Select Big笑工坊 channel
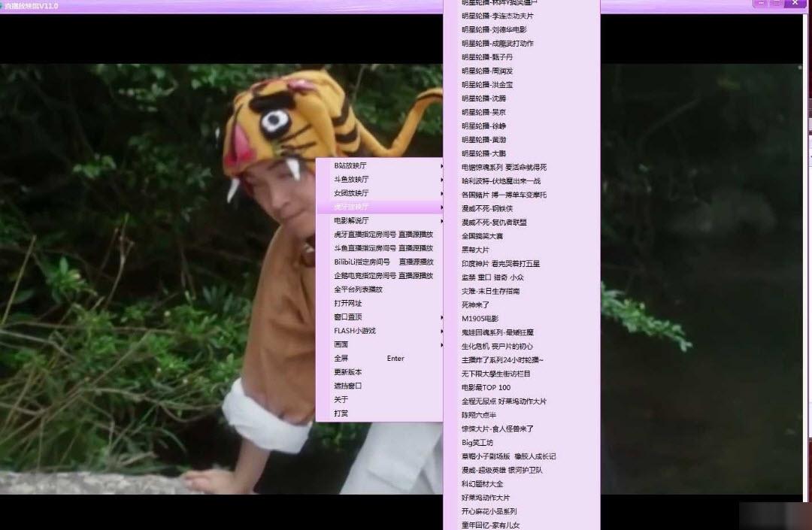Screen dimensions: 812x530 pyautogui.click(x=522, y=443)
